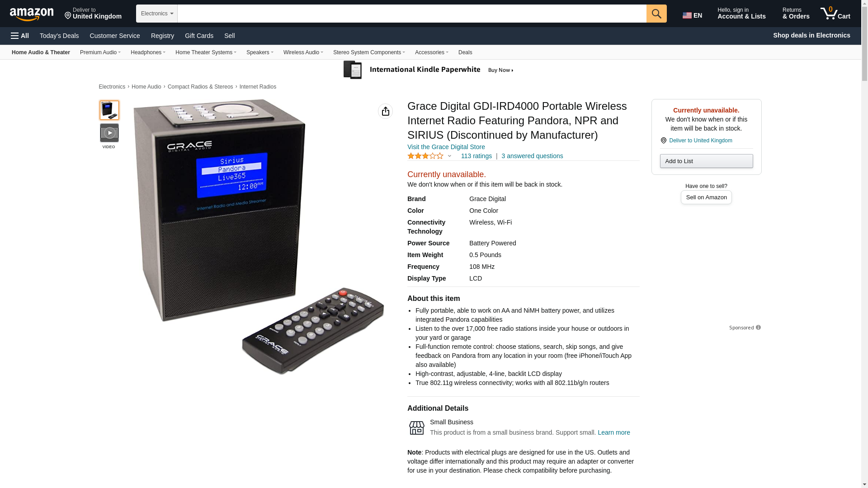Click the Sponsored info icon

758,328
